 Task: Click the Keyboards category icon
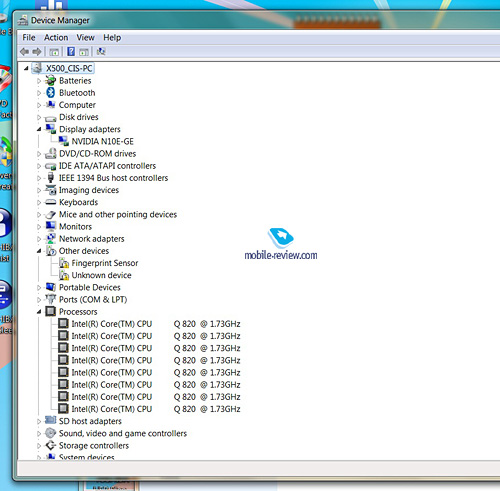51,202
